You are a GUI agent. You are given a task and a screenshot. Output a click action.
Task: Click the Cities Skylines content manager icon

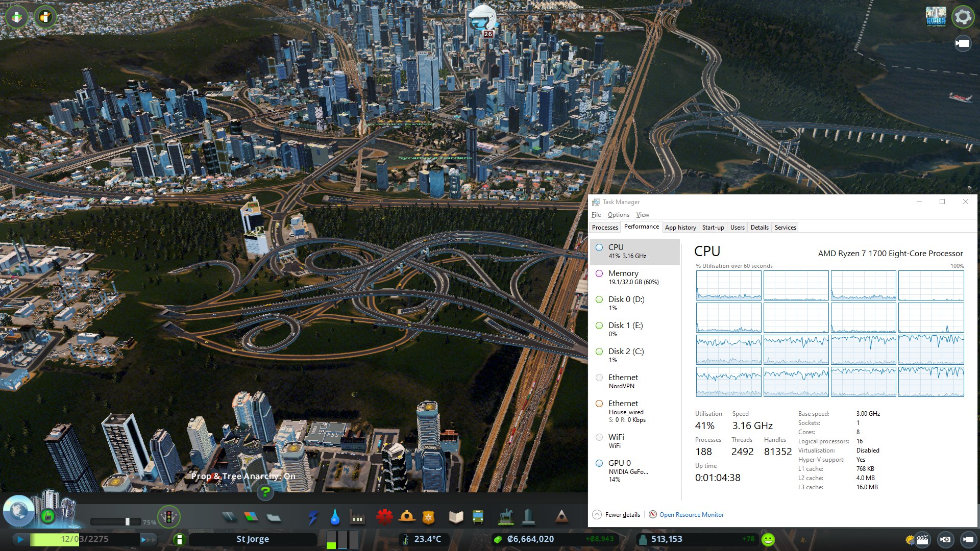(936, 17)
